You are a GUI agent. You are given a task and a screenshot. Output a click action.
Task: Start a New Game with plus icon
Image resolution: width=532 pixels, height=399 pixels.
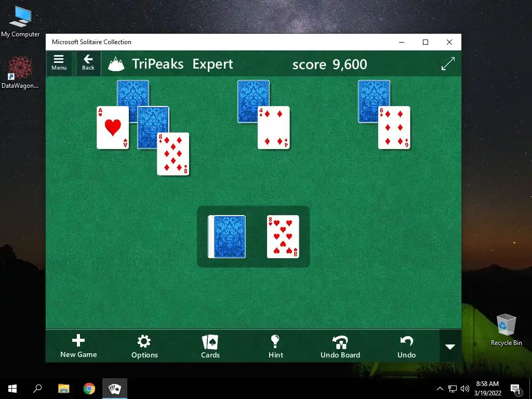78,346
